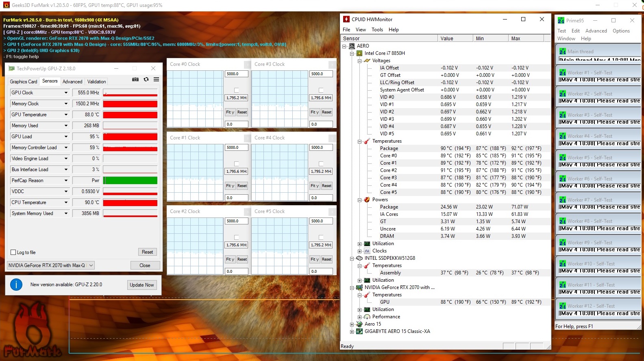Click the blue info icon beside the update notice

click(x=16, y=285)
